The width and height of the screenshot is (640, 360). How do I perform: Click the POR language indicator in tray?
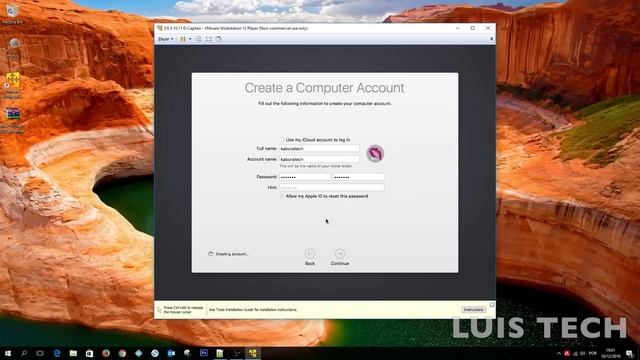point(593,353)
